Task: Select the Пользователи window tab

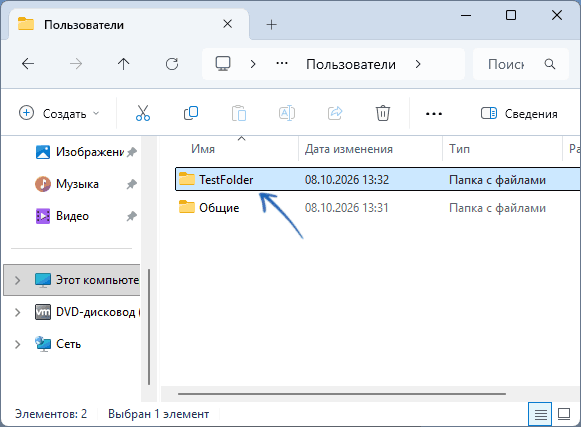Action: click(x=129, y=24)
